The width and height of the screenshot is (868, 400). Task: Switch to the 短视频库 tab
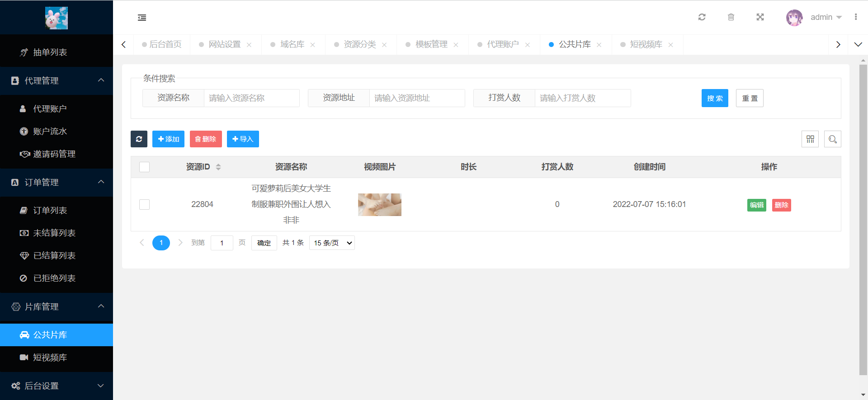[x=646, y=44]
